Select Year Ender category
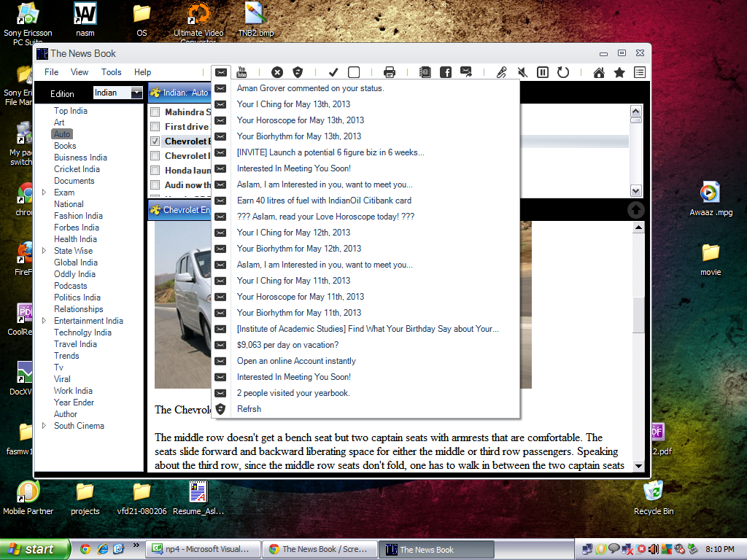The width and height of the screenshot is (747, 560). click(x=74, y=402)
